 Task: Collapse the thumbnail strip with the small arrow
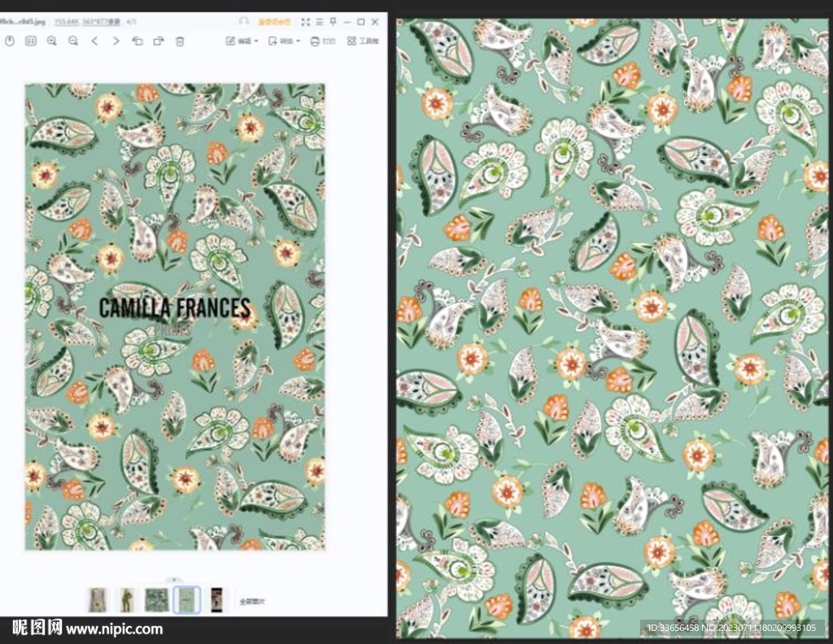(172, 580)
